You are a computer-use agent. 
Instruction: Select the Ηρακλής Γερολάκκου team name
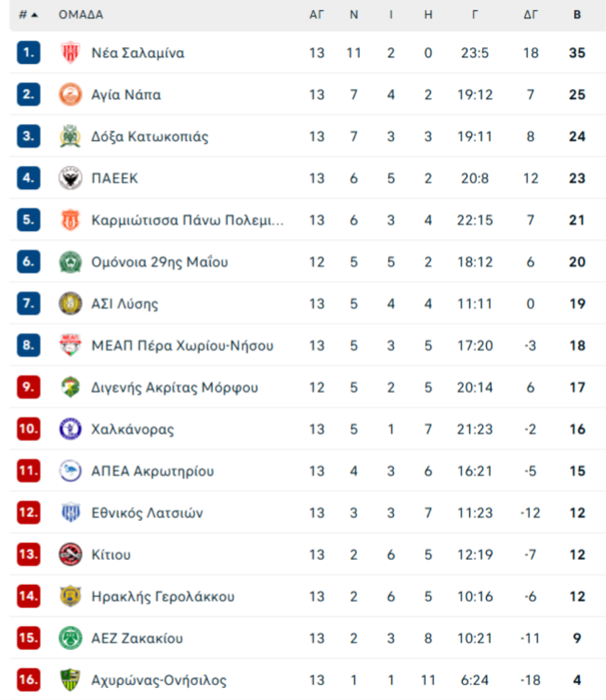click(163, 596)
